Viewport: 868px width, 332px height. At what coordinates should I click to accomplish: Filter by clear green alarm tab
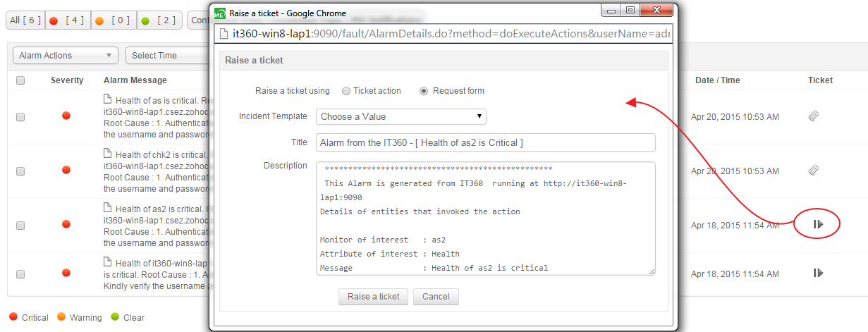[x=159, y=20]
